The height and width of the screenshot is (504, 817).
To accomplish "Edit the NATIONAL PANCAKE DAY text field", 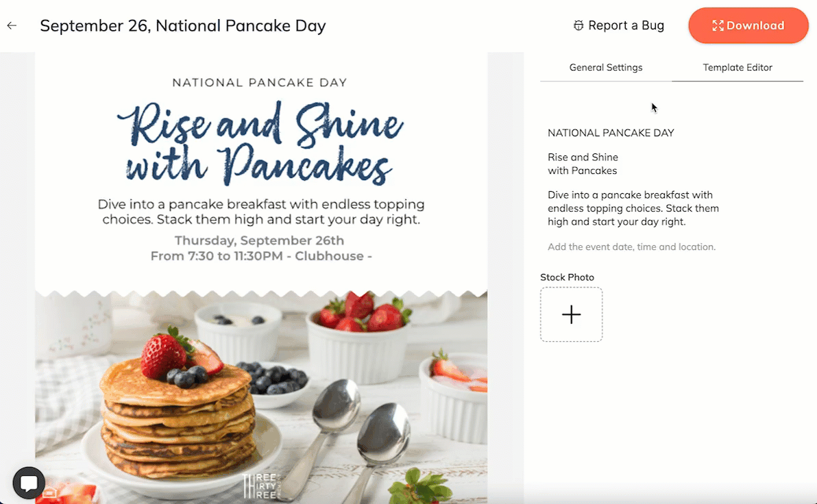I will pos(611,133).
